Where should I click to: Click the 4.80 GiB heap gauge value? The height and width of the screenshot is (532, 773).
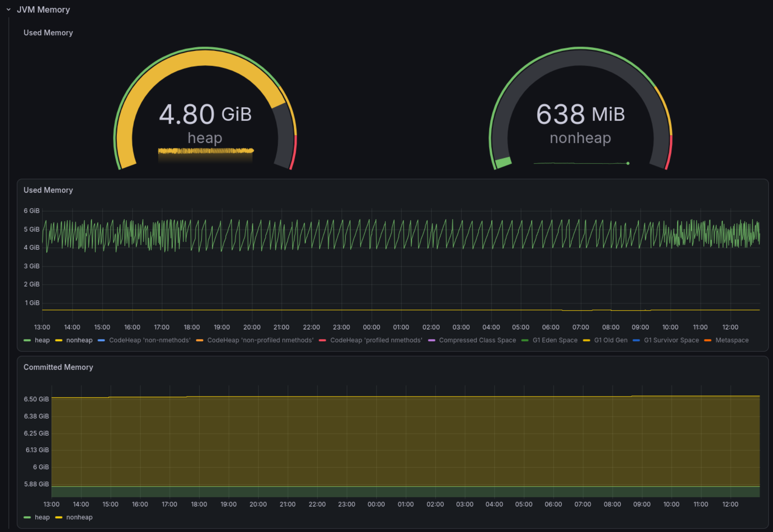click(x=205, y=114)
